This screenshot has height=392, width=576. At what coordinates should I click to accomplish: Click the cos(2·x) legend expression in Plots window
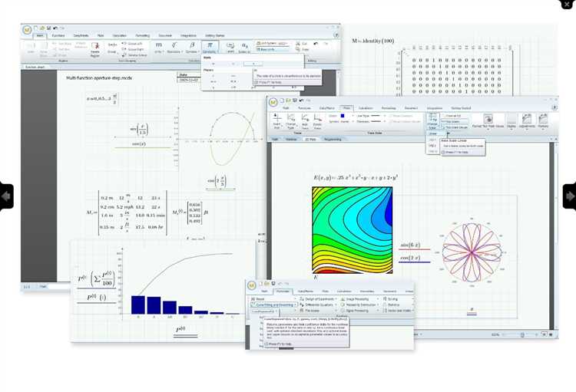click(x=410, y=258)
